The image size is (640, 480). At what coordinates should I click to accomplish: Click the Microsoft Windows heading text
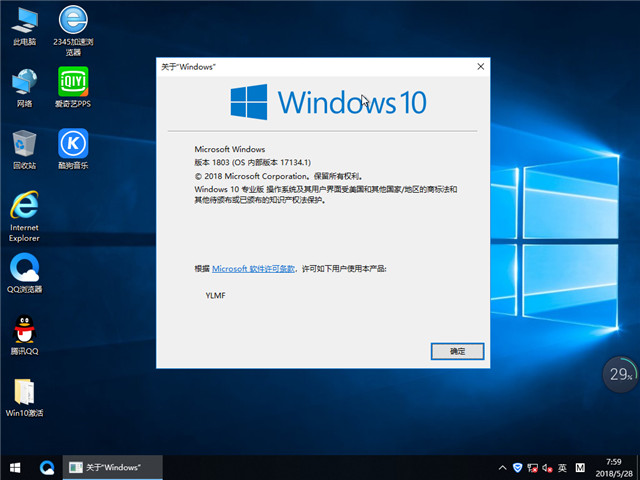point(230,149)
